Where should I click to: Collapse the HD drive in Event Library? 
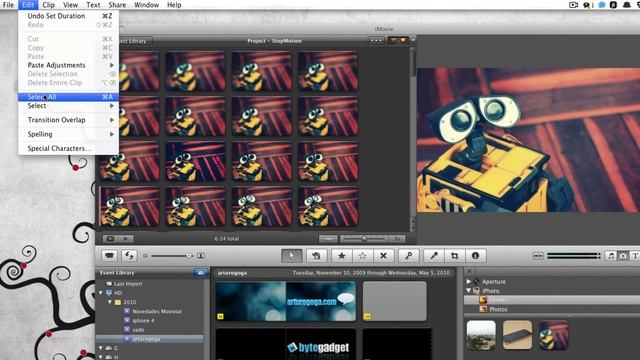tap(101, 293)
